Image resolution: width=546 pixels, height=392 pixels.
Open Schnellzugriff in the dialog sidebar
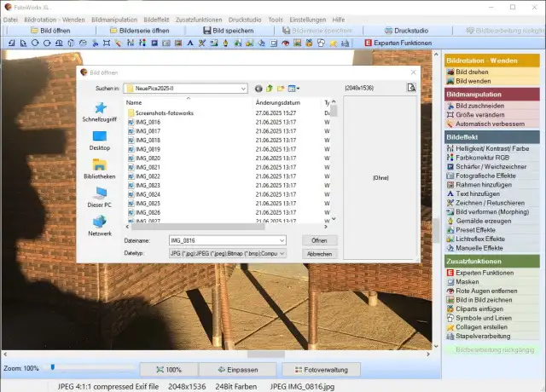pyautogui.click(x=99, y=112)
